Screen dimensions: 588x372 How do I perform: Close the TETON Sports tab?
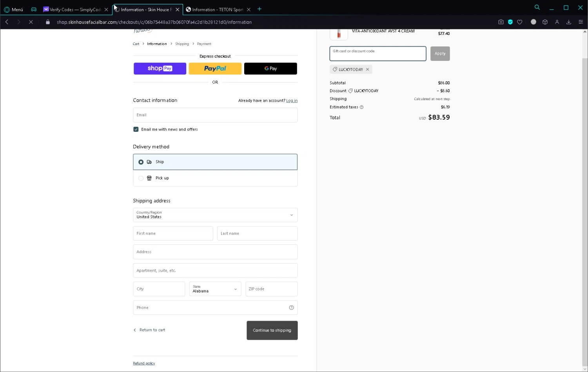click(249, 9)
